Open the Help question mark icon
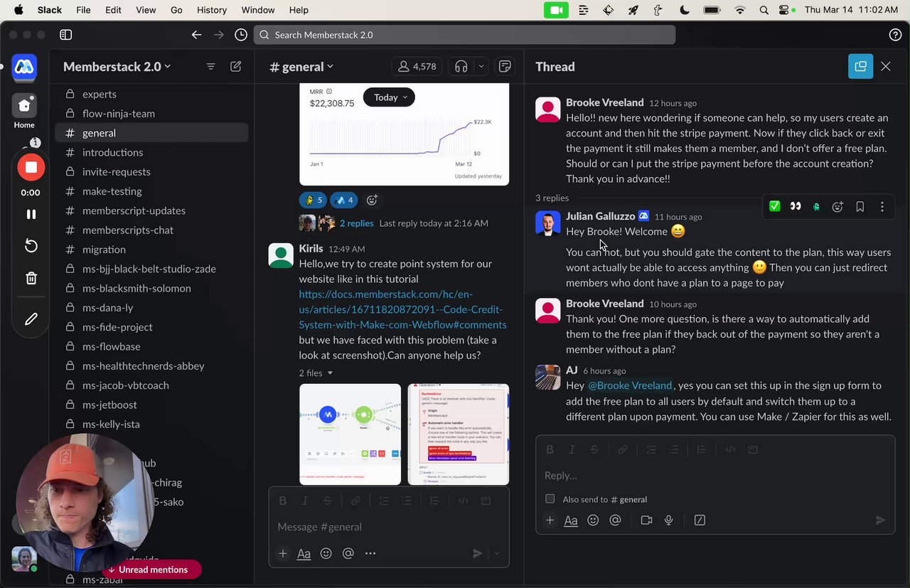Screen dimensions: 910x588 click(x=895, y=35)
